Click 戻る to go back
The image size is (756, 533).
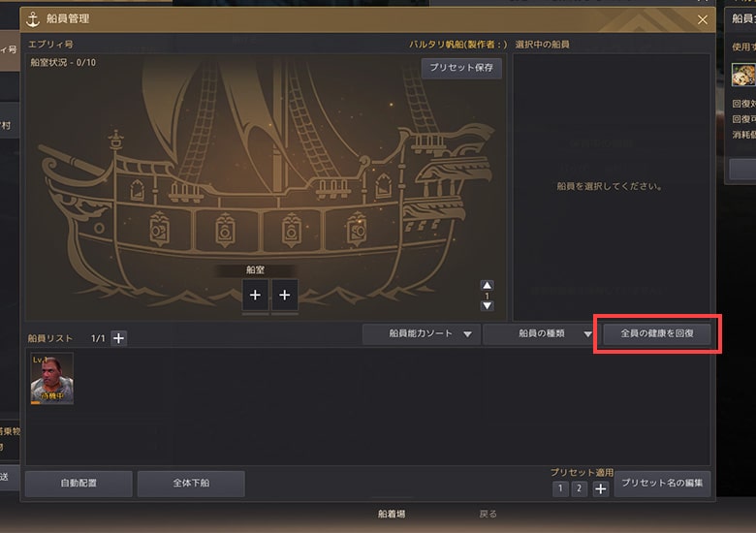click(488, 515)
